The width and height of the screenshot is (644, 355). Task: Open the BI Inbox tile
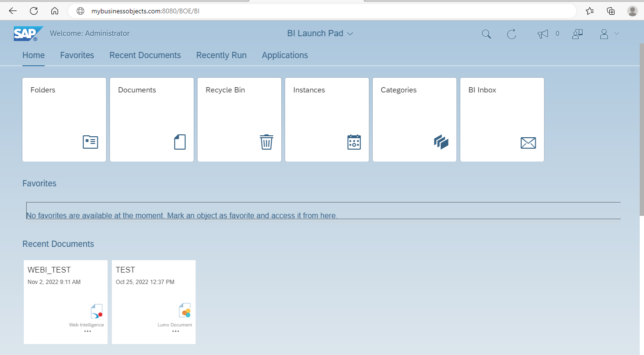[502, 120]
